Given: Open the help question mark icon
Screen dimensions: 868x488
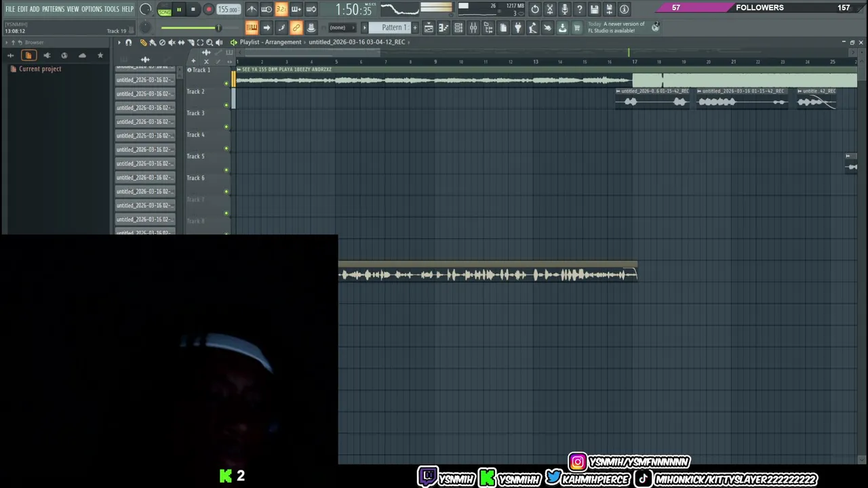Looking at the screenshot, I should coord(580,9).
